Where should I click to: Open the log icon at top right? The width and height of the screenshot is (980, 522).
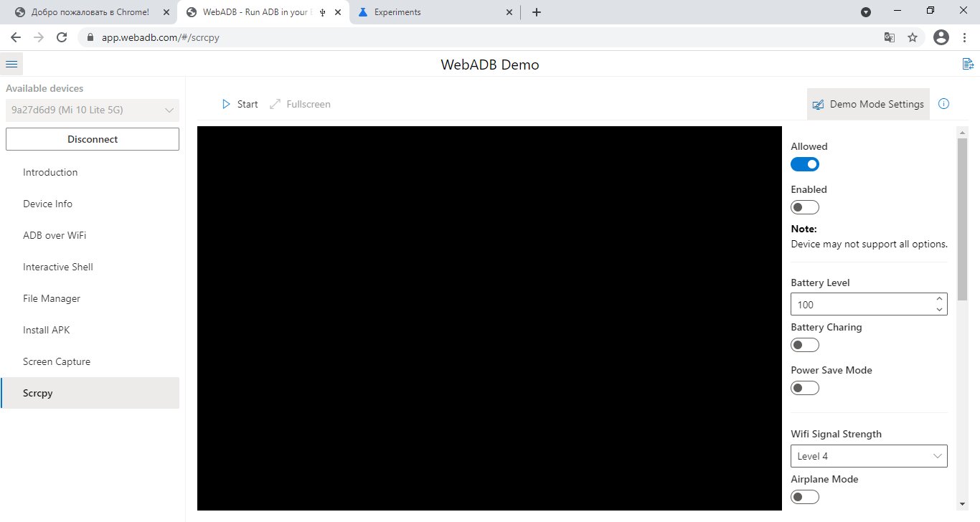tap(968, 65)
